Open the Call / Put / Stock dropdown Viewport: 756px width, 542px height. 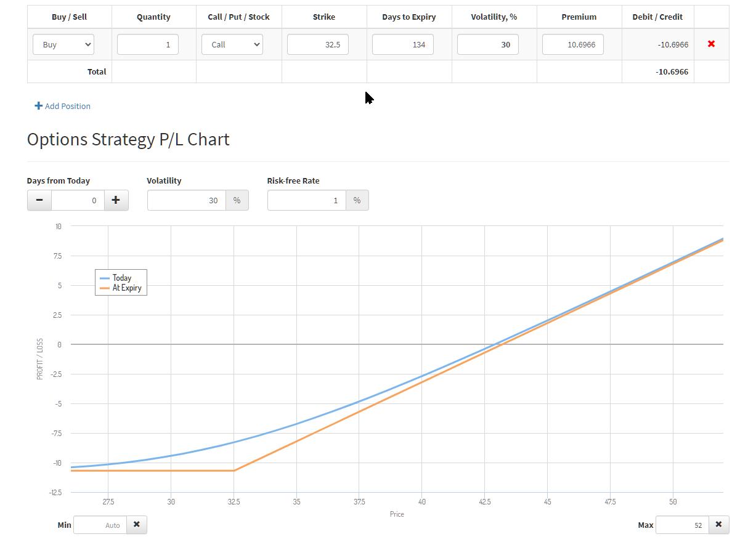[x=232, y=44]
